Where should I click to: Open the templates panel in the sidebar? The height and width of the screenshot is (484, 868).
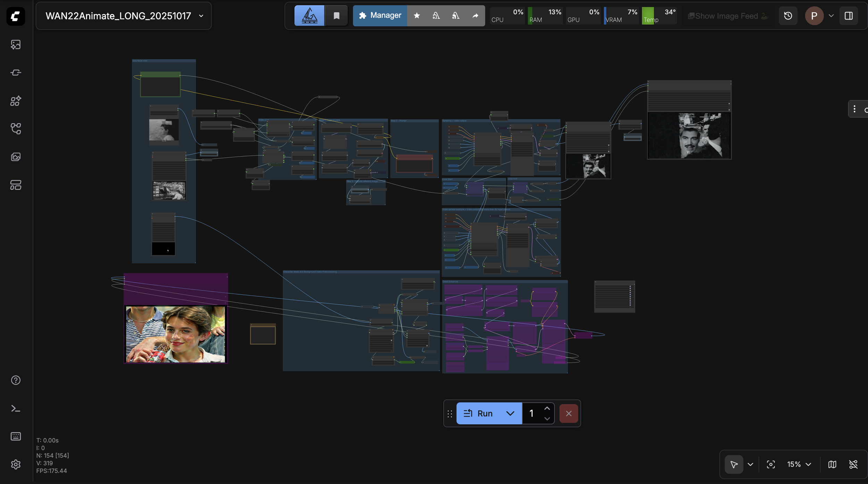pyautogui.click(x=16, y=185)
